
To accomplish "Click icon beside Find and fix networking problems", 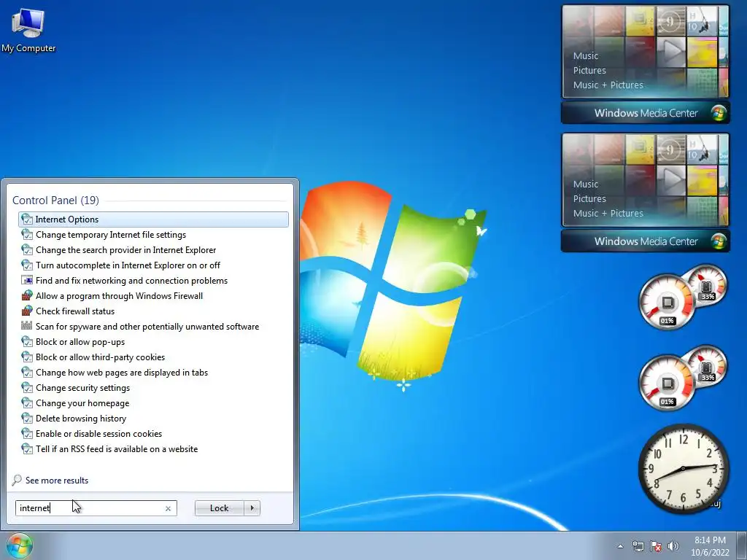I will point(27,281).
